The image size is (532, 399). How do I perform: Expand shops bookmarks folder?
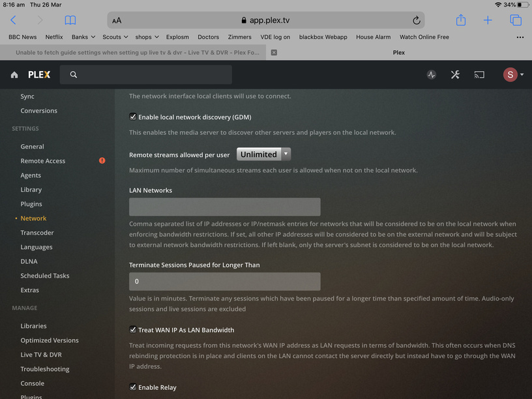click(x=147, y=37)
